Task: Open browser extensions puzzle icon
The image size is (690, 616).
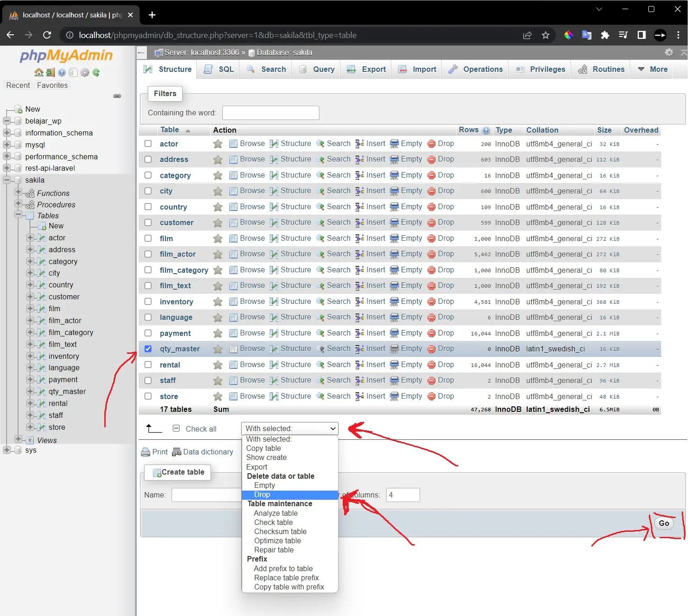Action: (x=605, y=35)
